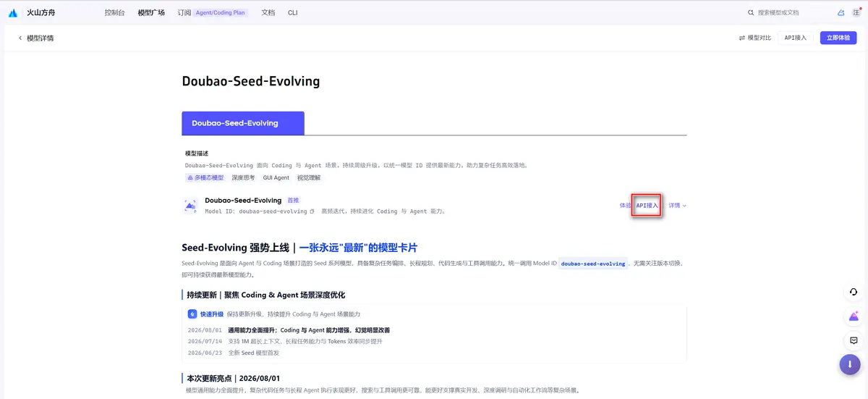The width and height of the screenshot is (868, 399).
Task: Click the Agent/Coding Plan badge
Action: click(221, 13)
